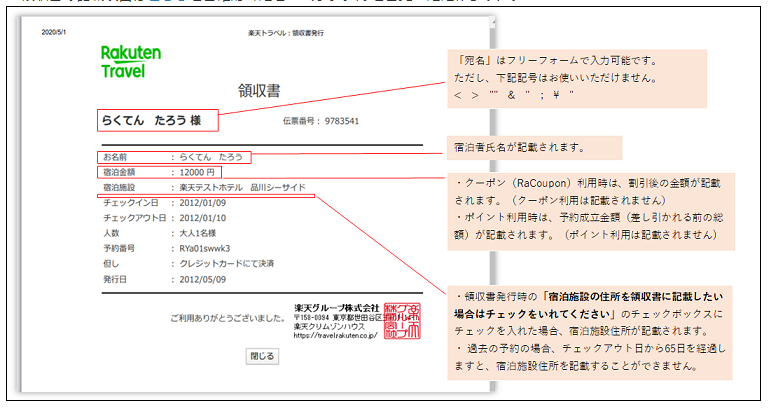The height and width of the screenshot is (409, 771).
Task: Click the ポイント利用時 note line
Action: point(589,226)
